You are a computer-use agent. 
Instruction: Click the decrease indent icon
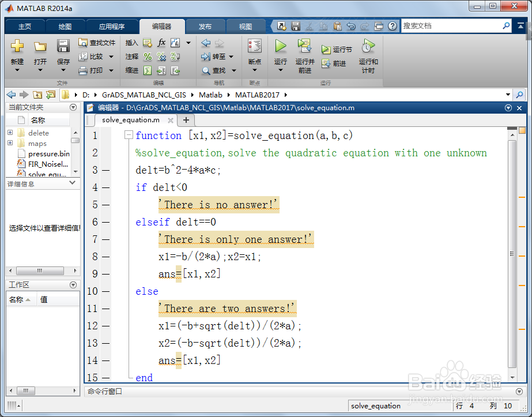coord(175,70)
